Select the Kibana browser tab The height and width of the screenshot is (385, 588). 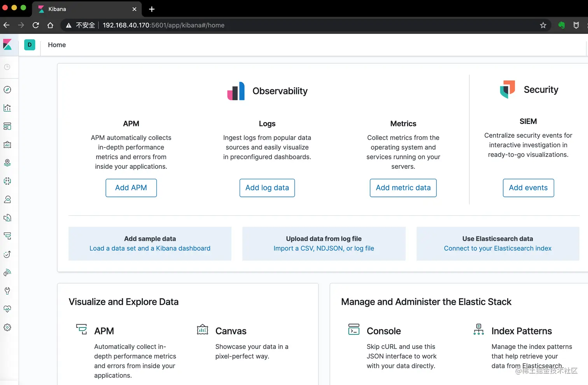87,9
